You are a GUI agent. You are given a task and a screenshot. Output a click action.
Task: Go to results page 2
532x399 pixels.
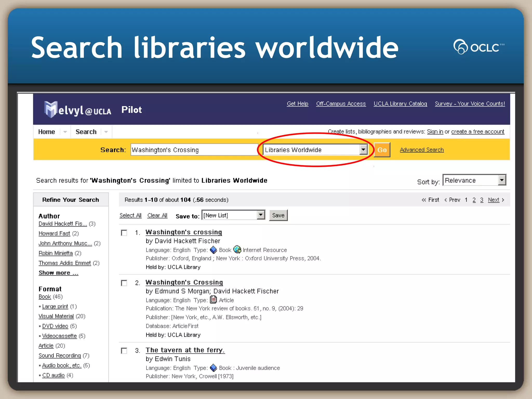(474, 200)
